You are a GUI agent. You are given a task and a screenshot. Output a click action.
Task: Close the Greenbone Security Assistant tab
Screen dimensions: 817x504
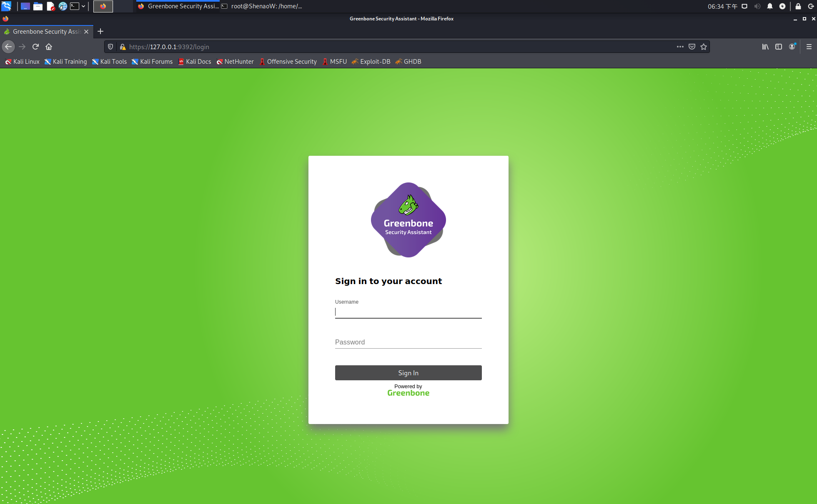(86, 32)
